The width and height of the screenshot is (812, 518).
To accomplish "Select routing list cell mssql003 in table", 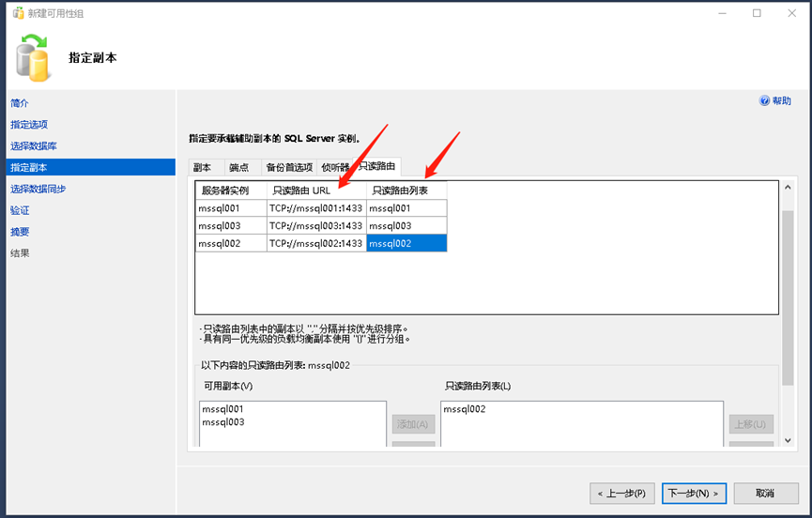I will coord(406,225).
